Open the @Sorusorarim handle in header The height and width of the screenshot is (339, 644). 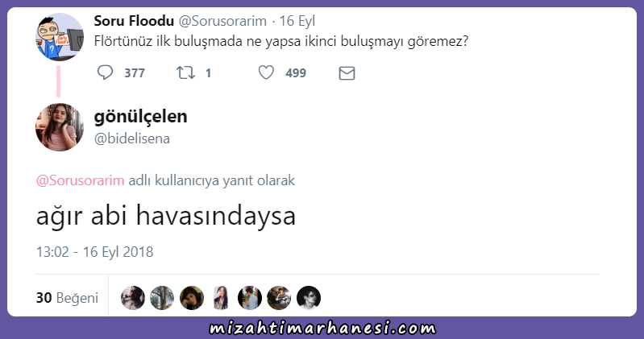tap(222, 21)
